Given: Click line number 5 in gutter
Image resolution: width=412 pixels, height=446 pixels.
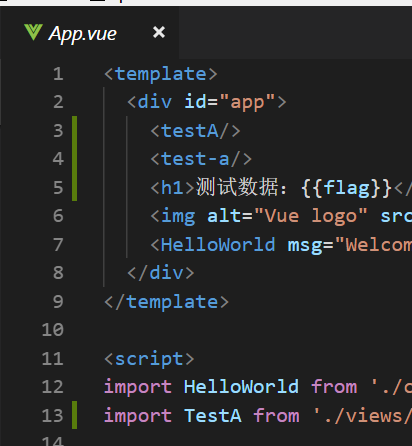Looking at the screenshot, I should pos(58,188).
